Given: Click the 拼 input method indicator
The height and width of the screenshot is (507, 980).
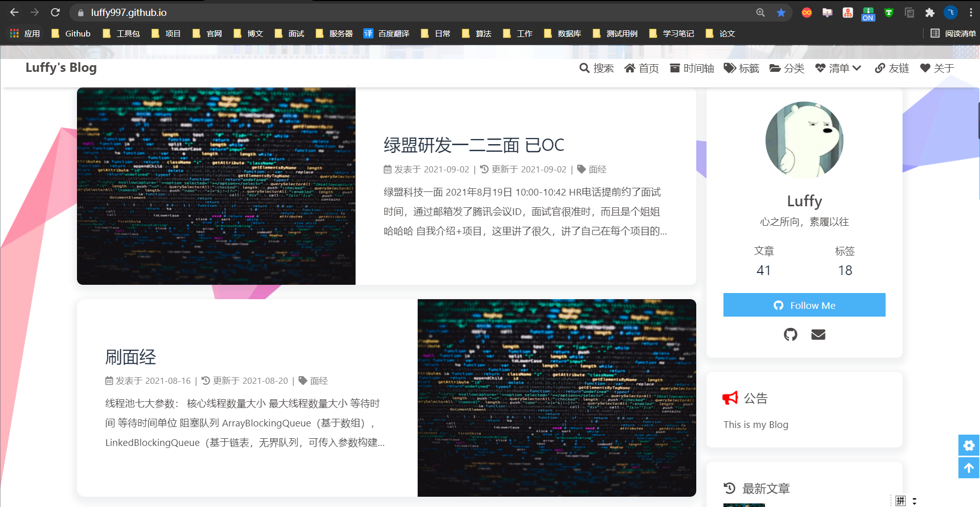Looking at the screenshot, I should (x=900, y=501).
